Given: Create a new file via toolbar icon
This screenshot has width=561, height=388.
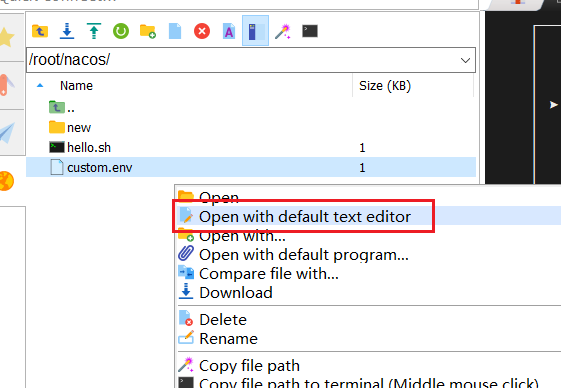Looking at the screenshot, I should tap(175, 31).
